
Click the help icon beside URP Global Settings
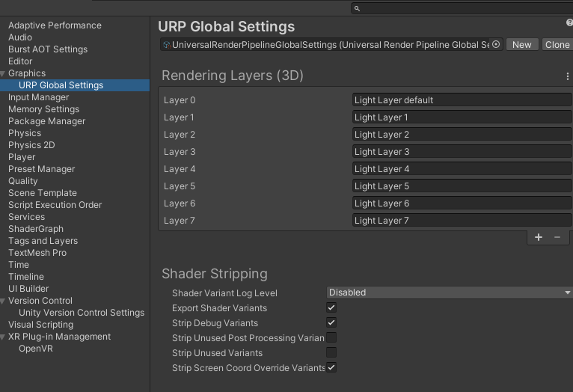(x=570, y=25)
